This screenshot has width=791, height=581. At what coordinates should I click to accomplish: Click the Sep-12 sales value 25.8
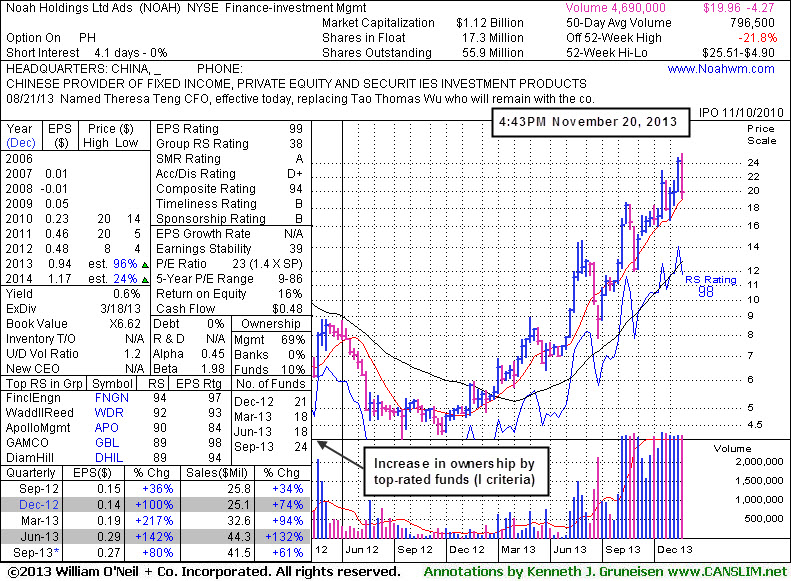239,489
